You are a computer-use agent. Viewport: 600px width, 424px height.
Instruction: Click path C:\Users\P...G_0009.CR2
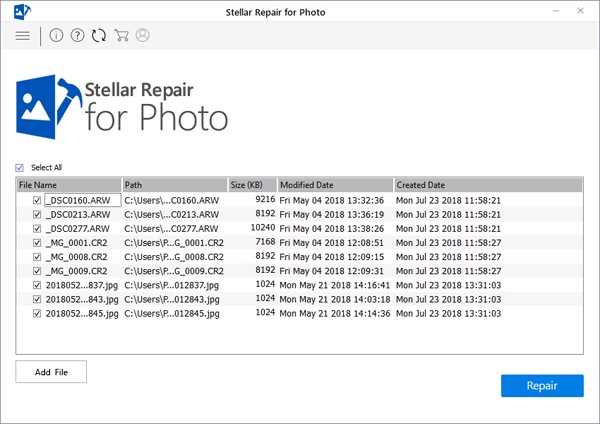[174, 271]
